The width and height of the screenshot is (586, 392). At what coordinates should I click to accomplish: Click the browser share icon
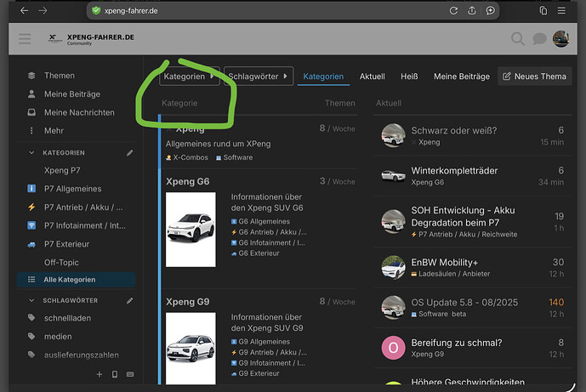[472, 10]
